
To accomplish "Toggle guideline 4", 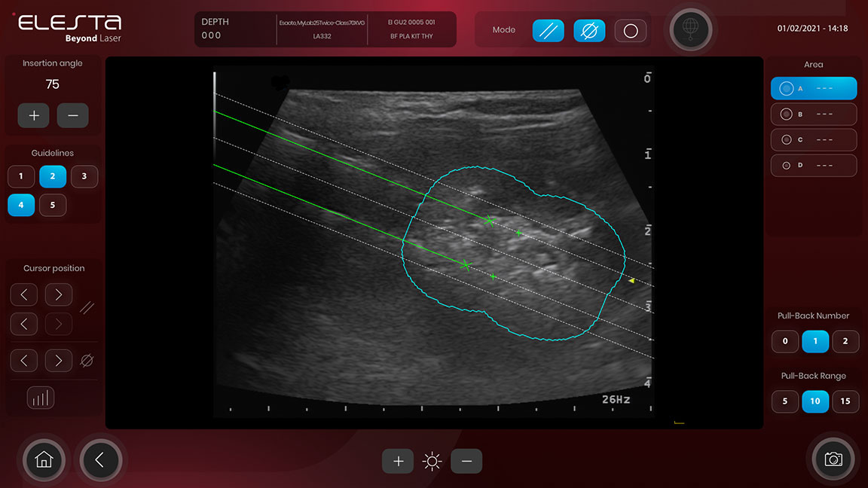I will click(x=21, y=205).
